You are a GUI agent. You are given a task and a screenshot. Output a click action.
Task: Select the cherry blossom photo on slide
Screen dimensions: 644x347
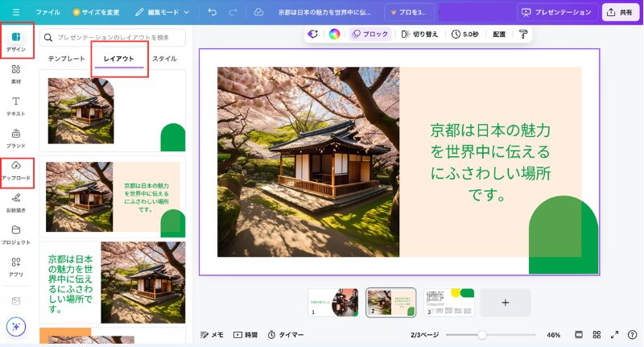point(308,162)
